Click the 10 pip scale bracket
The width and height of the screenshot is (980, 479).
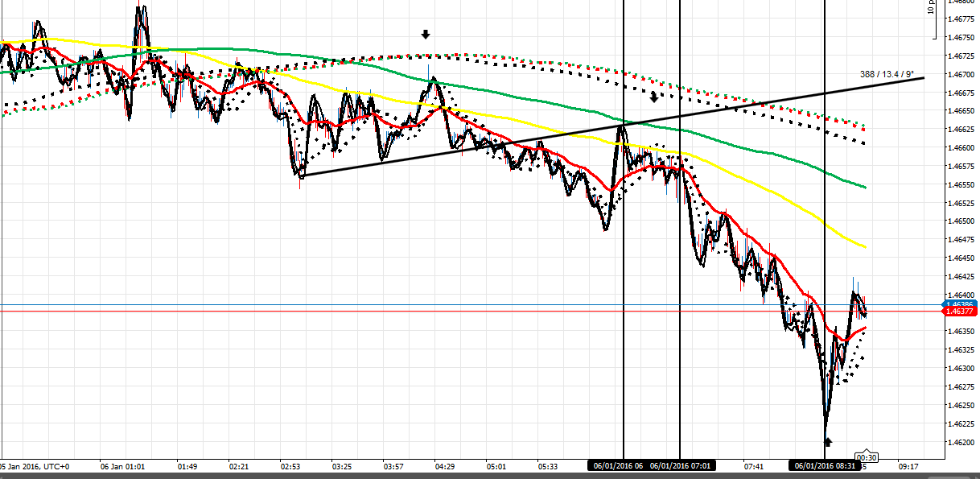[933, 19]
